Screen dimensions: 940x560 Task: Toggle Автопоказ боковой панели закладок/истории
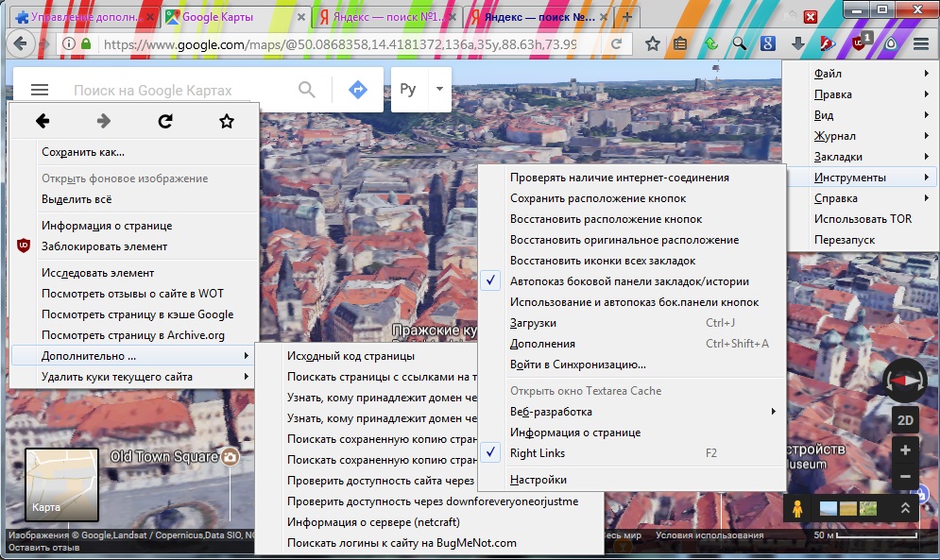click(629, 281)
